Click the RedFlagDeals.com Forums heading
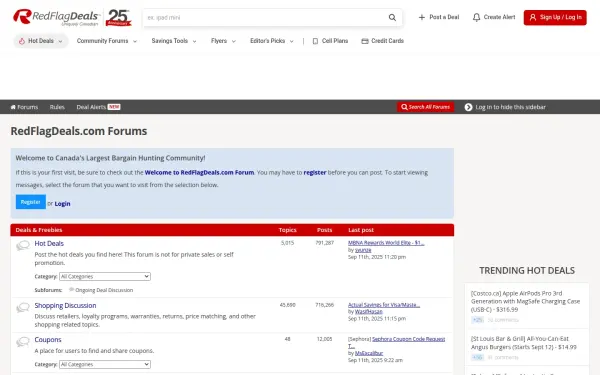The image size is (600, 375). point(79,131)
